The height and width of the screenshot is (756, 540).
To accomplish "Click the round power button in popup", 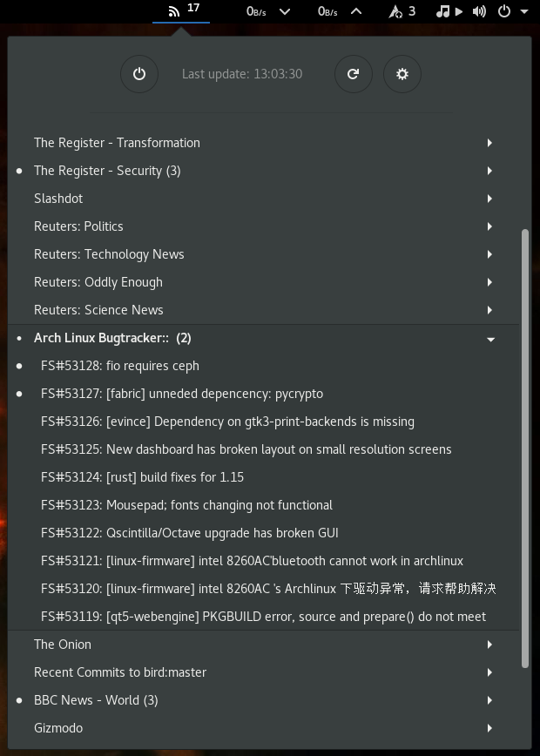I will (139, 74).
